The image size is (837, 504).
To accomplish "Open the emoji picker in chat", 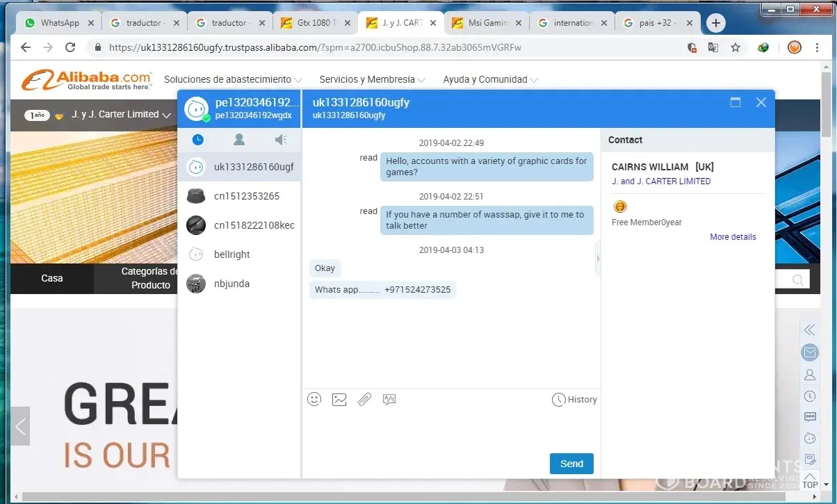I will pos(314,399).
